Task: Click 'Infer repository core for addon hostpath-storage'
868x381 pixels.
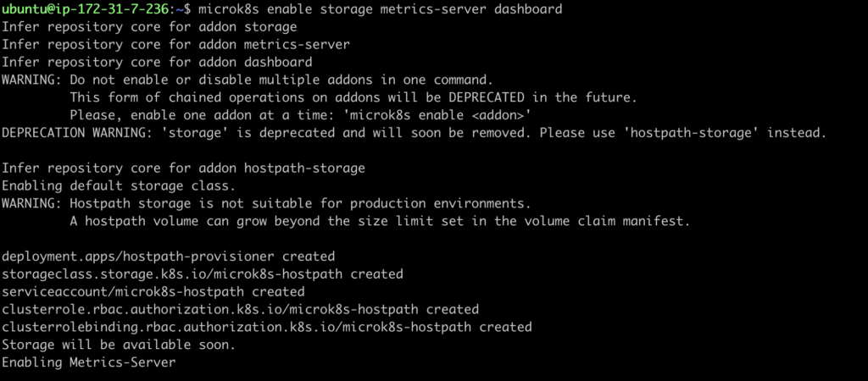Action: pos(183,168)
